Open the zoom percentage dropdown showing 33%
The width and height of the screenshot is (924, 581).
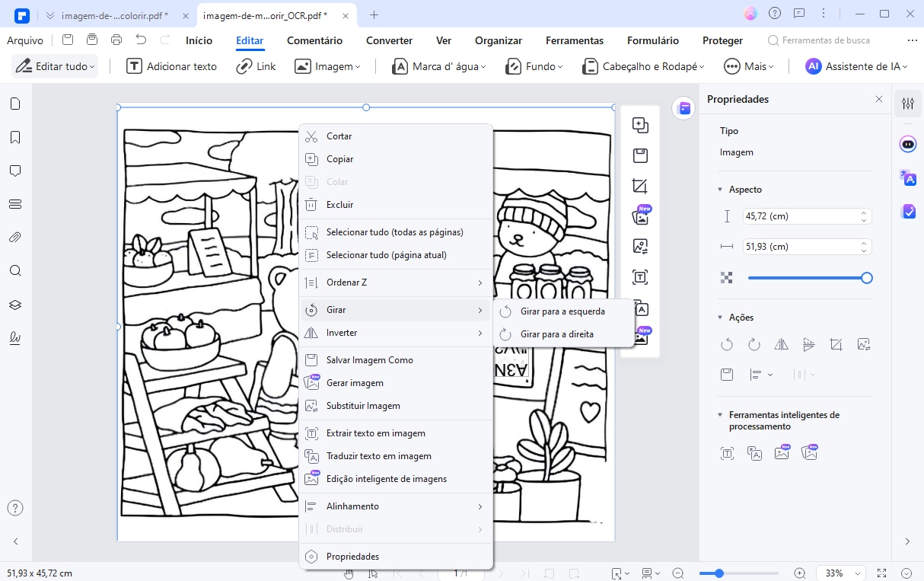pyautogui.click(x=843, y=573)
